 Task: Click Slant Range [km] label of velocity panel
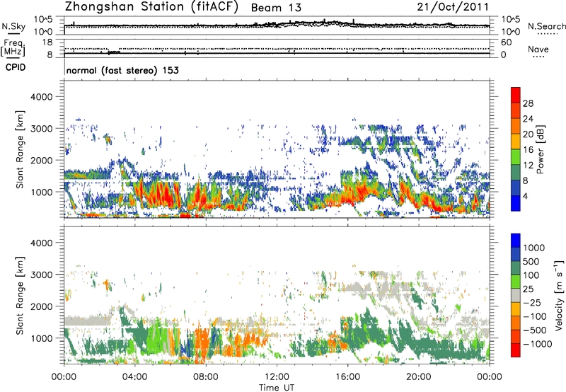coord(20,296)
